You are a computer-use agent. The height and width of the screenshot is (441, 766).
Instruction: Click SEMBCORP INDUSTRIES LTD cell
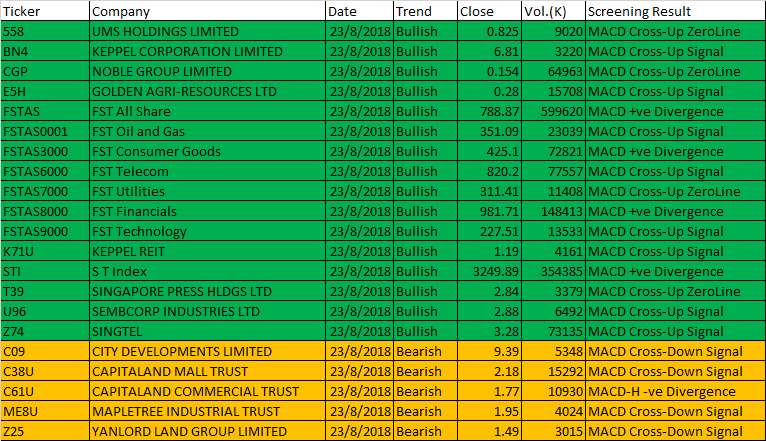[208, 312]
